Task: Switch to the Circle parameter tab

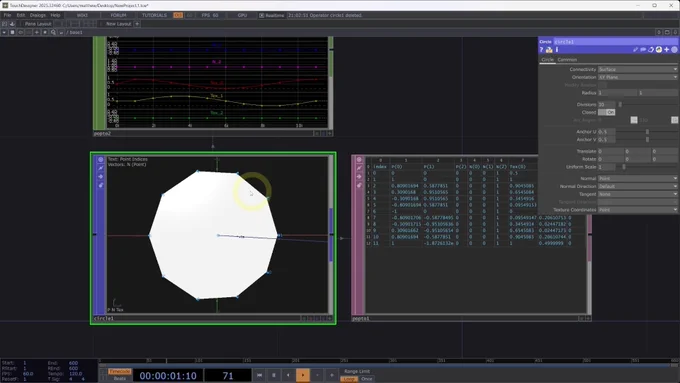Action: (x=547, y=59)
